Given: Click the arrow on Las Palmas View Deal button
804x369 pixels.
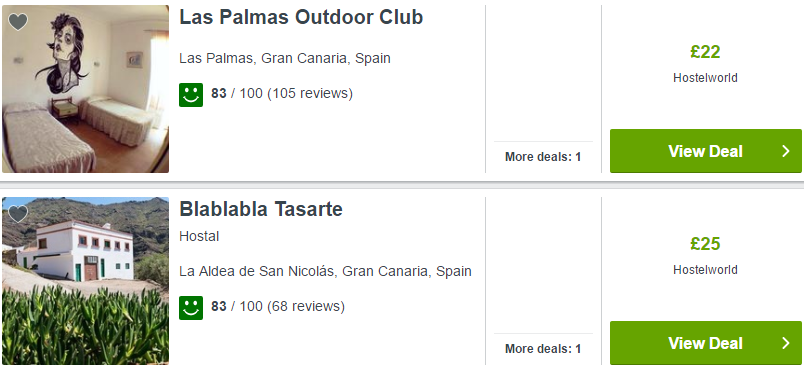Looking at the screenshot, I should tap(786, 151).
